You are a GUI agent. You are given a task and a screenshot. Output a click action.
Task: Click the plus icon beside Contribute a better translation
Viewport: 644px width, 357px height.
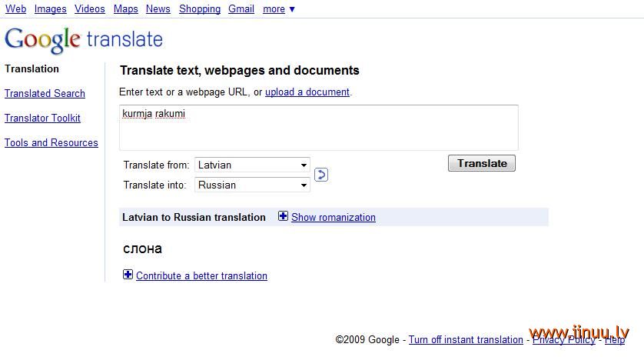pos(128,275)
